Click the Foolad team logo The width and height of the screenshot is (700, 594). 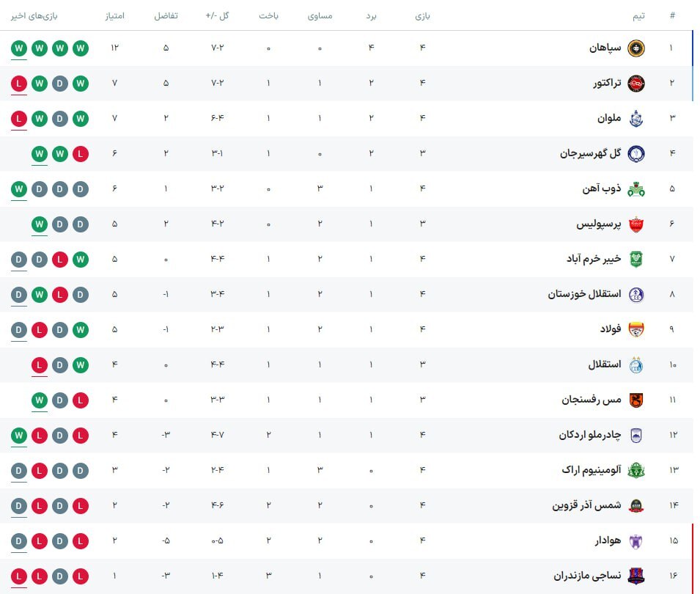[x=635, y=329]
